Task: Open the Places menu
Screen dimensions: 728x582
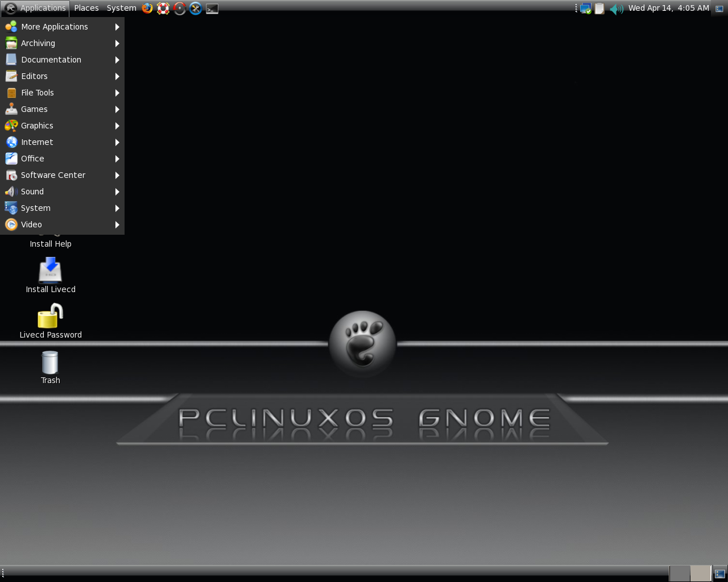Action: click(x=86, y=8)
